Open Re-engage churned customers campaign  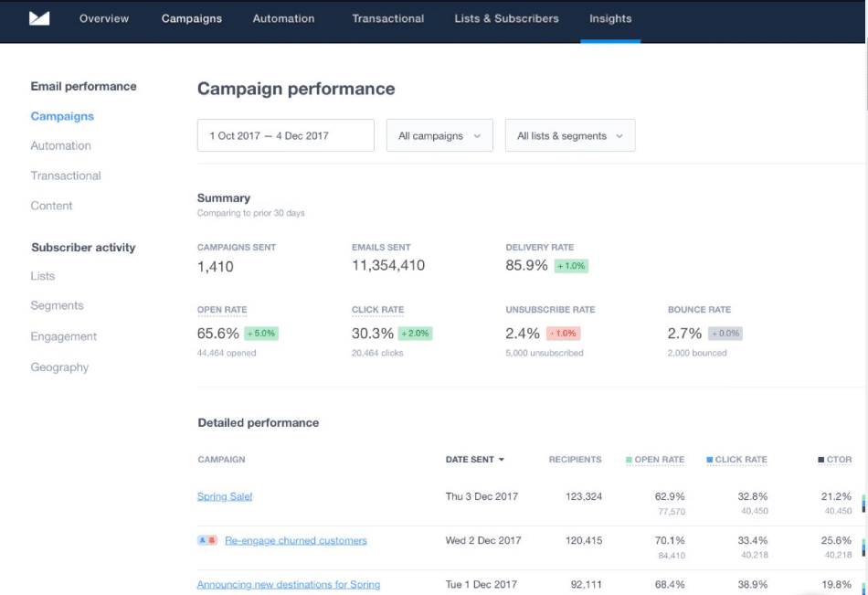pyautogui.click(x=295, y=540)
